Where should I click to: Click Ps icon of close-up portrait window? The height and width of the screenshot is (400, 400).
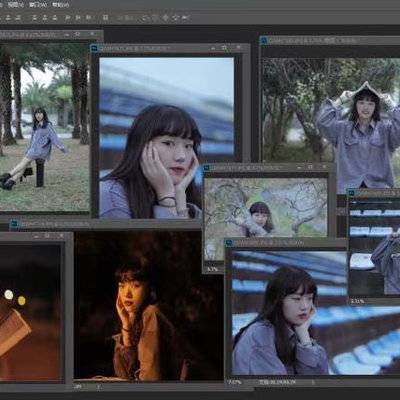click(x=94, y=49)
